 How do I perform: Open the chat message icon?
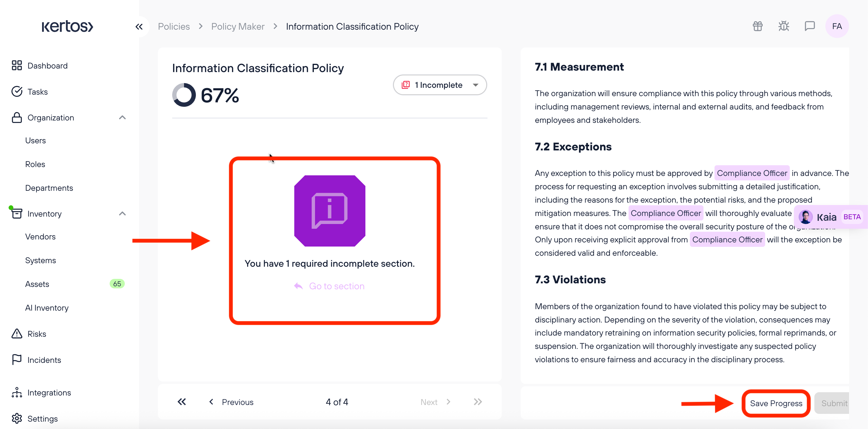(x=810, y=26)
